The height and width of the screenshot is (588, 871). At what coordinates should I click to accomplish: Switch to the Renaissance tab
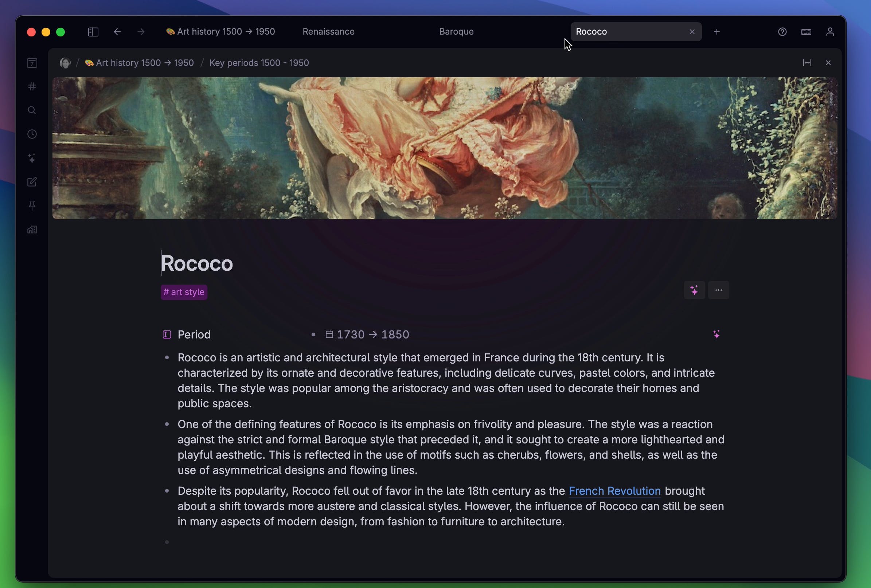[328, 32]
